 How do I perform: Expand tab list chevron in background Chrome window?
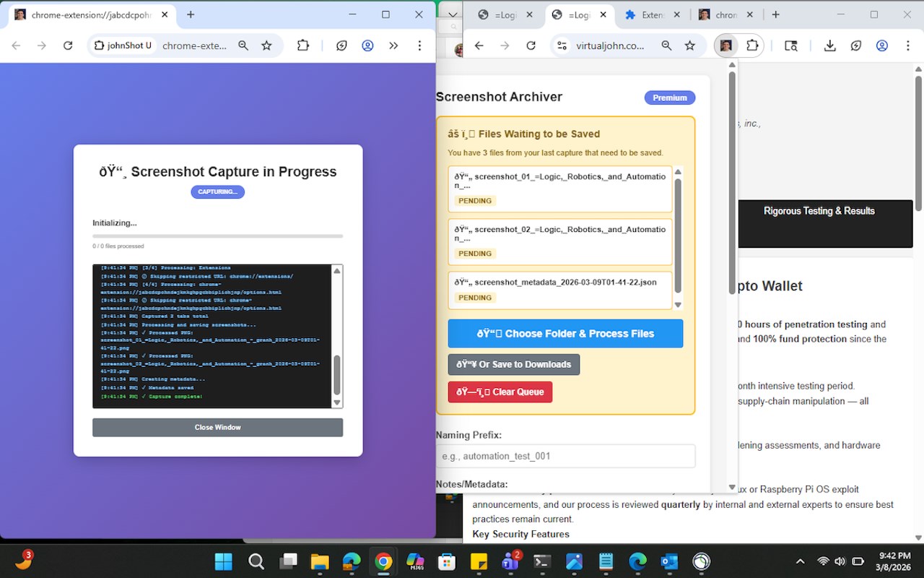coord(451,14)
